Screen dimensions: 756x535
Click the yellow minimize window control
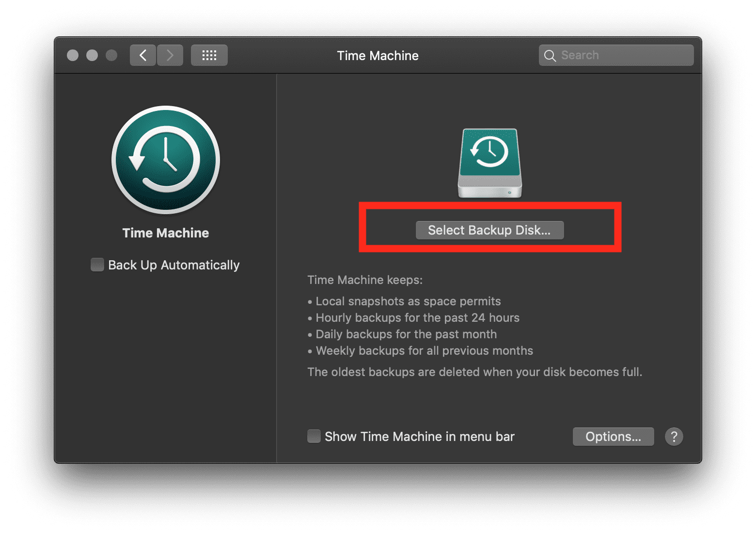tap(92, 55)
